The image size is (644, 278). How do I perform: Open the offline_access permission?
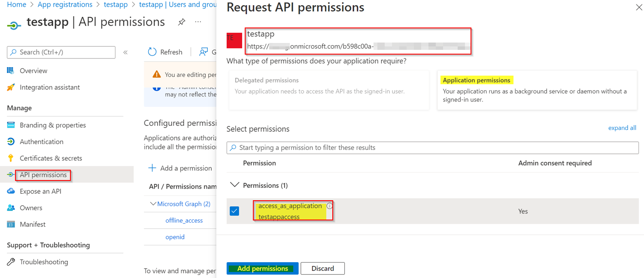point(184,220)
